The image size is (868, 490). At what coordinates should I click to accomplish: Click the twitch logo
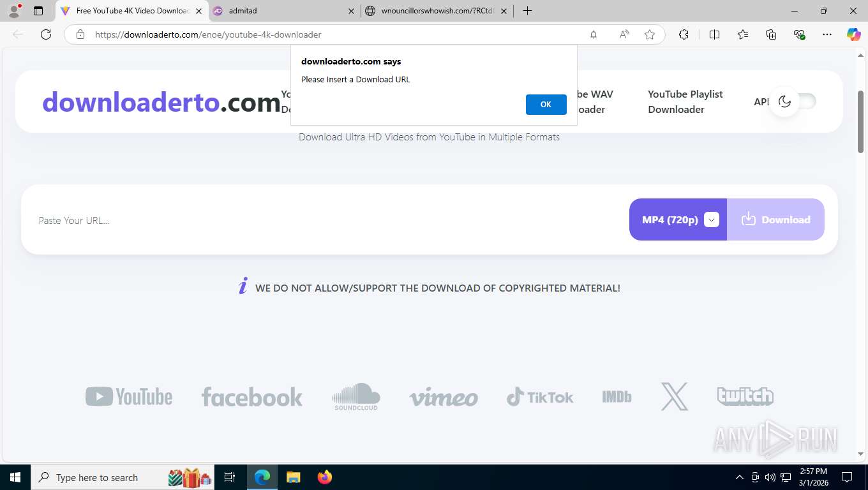click(x=745, y=396)
